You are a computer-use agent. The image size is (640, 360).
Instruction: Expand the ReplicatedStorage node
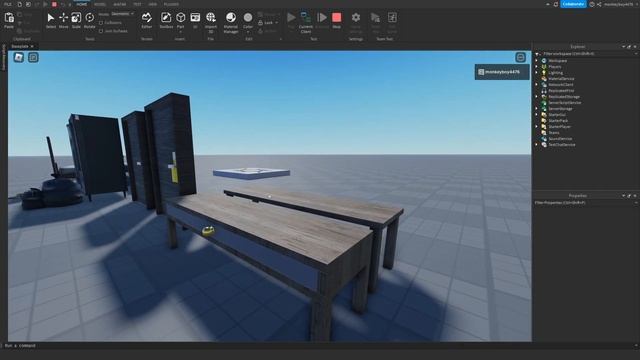pos(537,96)
